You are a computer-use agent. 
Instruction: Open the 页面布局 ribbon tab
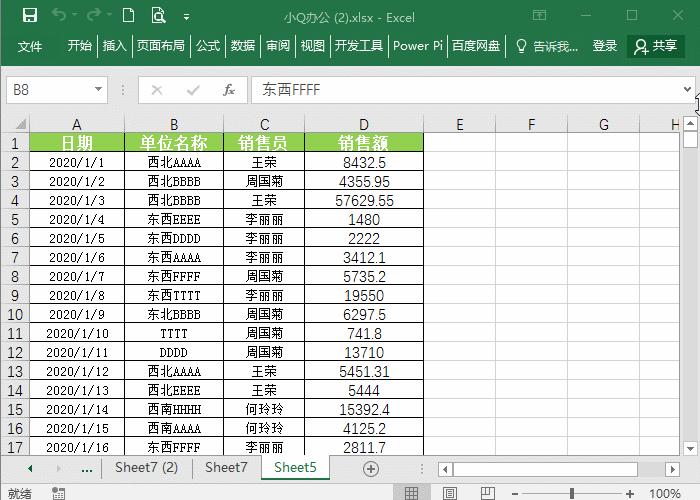click(x=161, y=46)
